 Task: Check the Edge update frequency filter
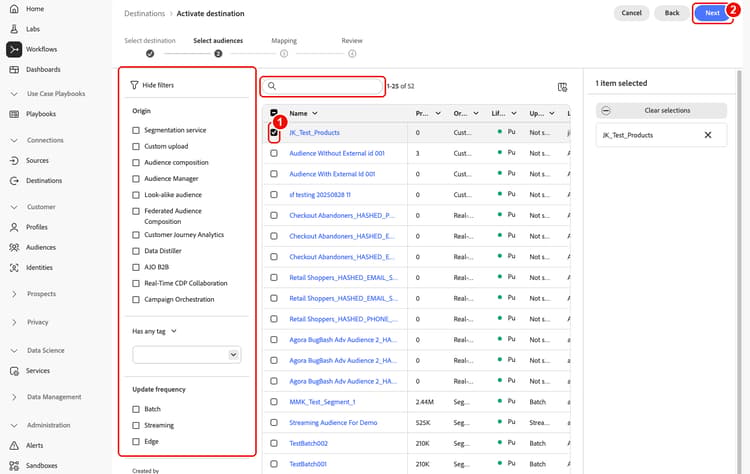[x=136, y=441]
